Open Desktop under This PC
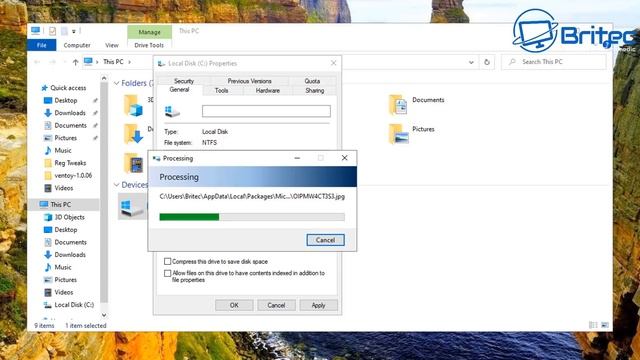The image size is (640, 360). [x=61, y=230]
